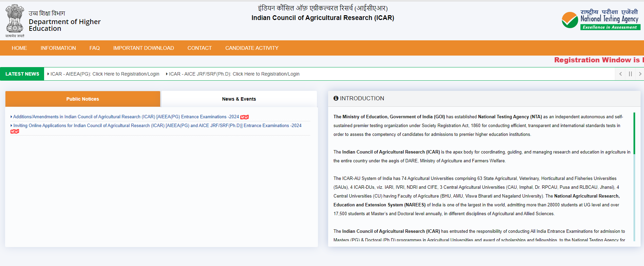Click the LATEST NEWS label
The width and height of the screenshot is (644, 266).
[x=22, y=74]
